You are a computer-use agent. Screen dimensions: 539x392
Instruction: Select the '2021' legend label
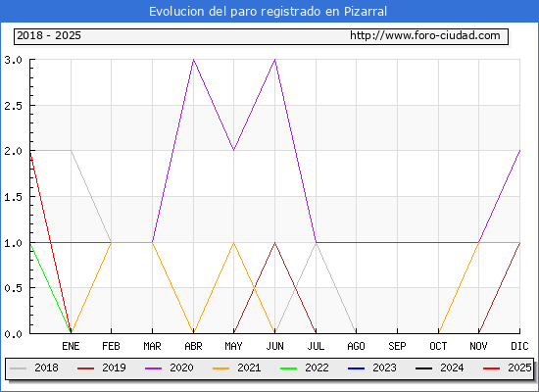tap(249, 367)
